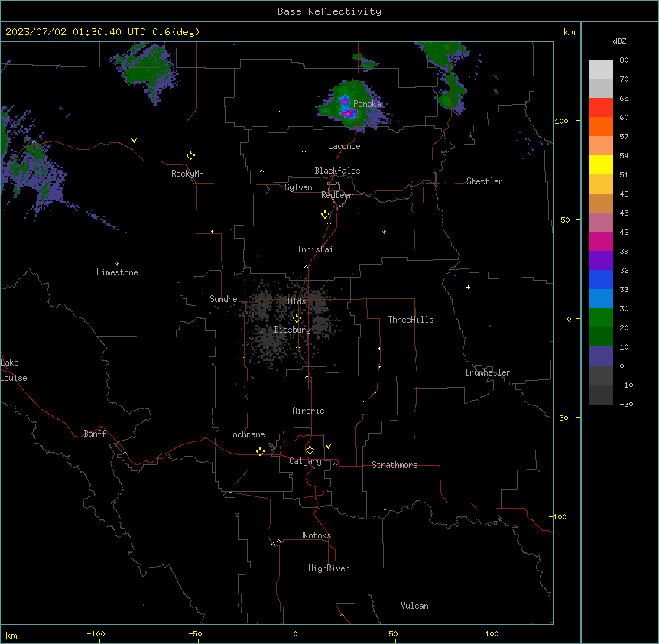Click the 54 dBZ yellow legend swatch
Screen dimensions: 659x644
[x=601, y=164]
